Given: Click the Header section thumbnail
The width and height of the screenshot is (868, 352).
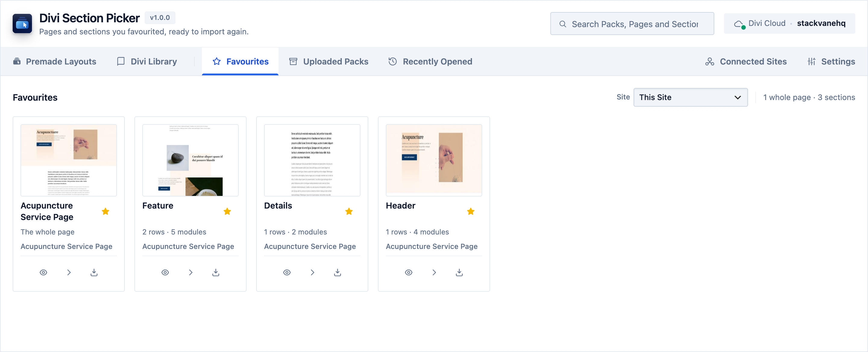Looking at the screenshot, I should point(434,160).
